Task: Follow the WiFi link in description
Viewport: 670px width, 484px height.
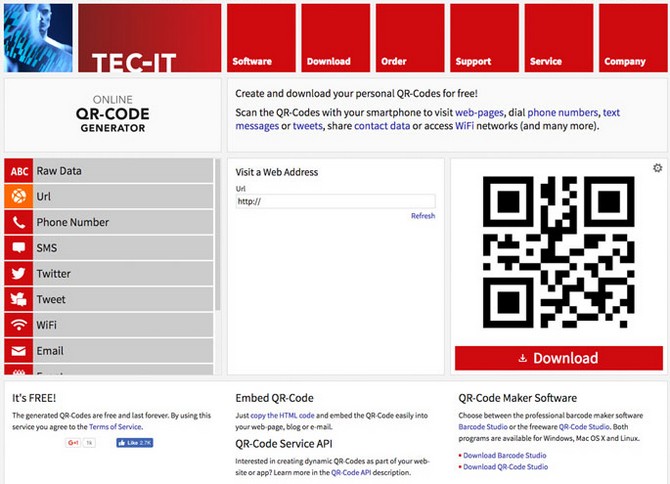Action: [x=464, y=126]
